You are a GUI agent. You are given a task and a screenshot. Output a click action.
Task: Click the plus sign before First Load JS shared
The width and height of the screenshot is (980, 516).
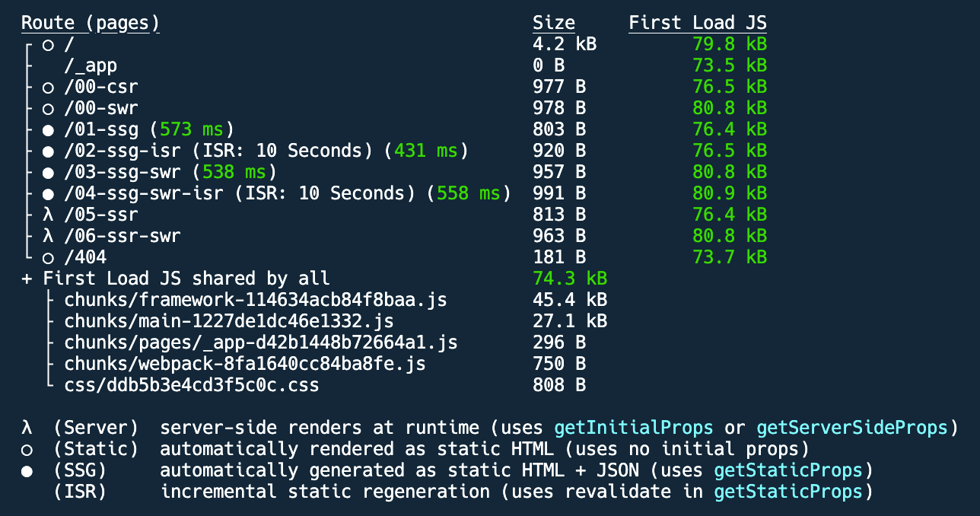click(x=27, y=279)
